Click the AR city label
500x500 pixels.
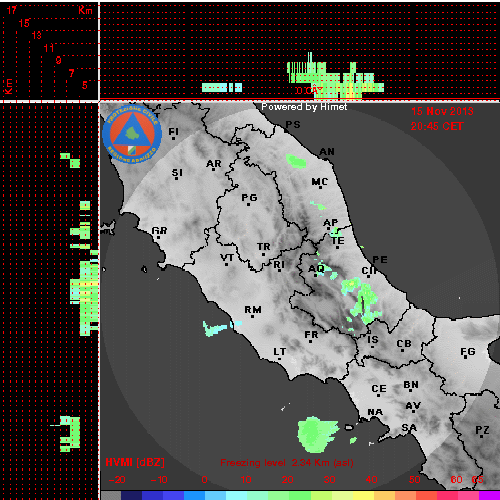(214, 164)
